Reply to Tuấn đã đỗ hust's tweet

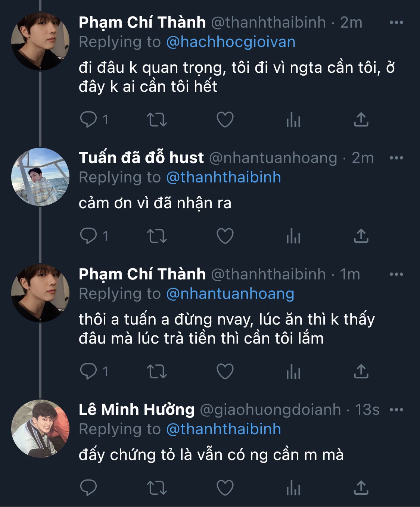click(88, 236)
